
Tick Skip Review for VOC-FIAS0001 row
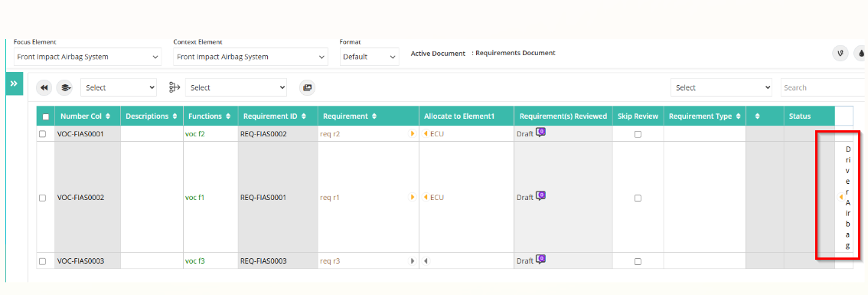(638, 134)
